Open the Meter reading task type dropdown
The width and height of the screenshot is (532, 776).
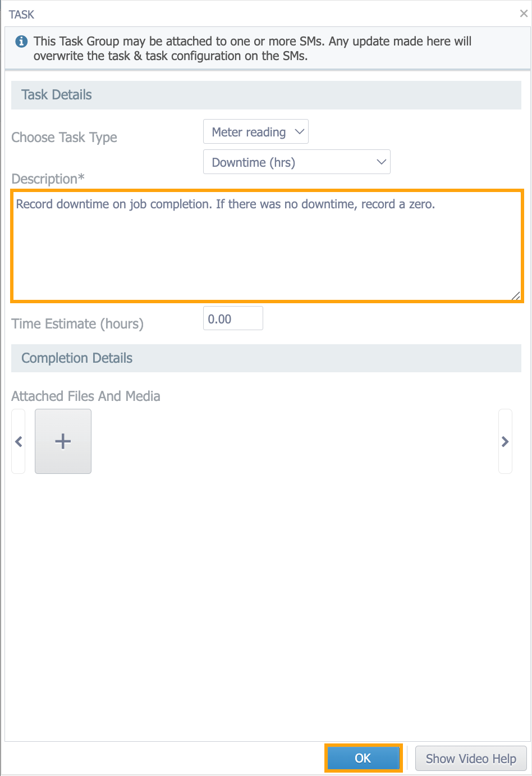[256, 132]
